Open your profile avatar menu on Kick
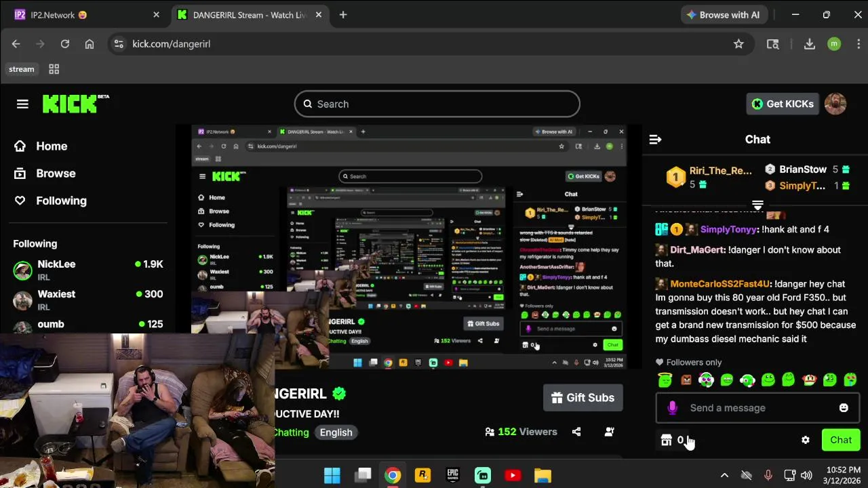The width and height of the screenshot is (868, 488). pyautogui.click(x=835, y=104)
